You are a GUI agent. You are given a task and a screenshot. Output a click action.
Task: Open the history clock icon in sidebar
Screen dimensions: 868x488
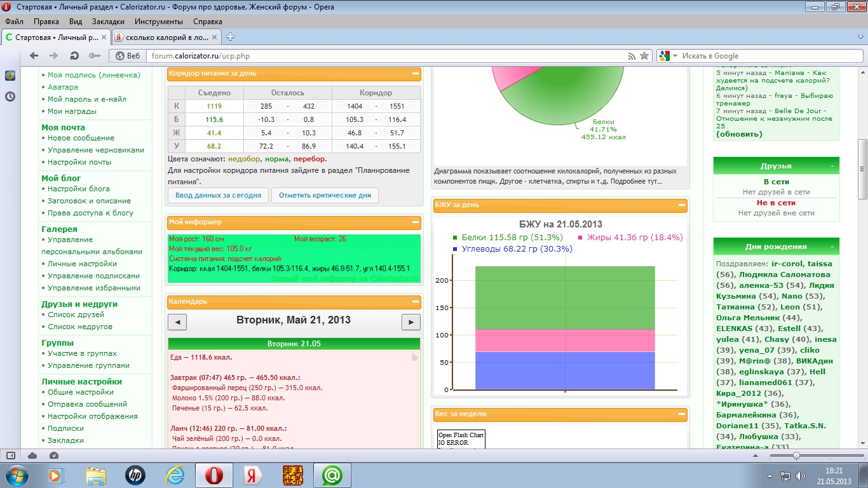coord(10,97)
